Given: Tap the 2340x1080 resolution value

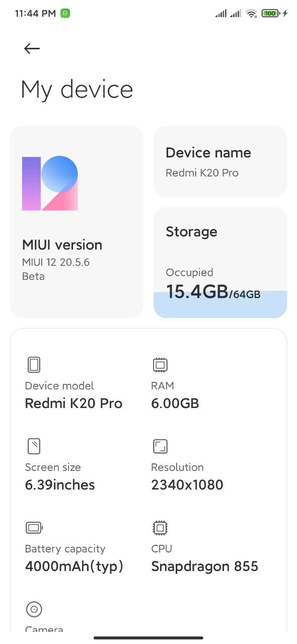Looking at the screenshot, I should [187, 485].
